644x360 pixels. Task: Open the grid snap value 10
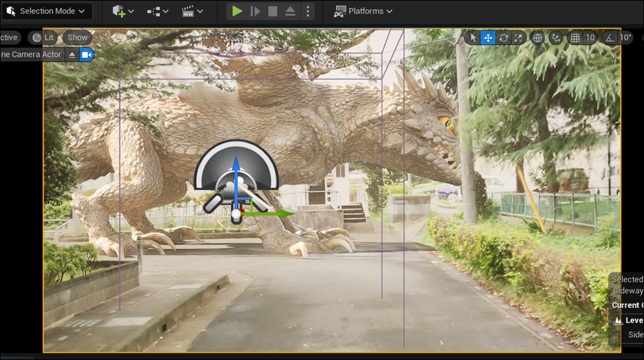(590, 38)
